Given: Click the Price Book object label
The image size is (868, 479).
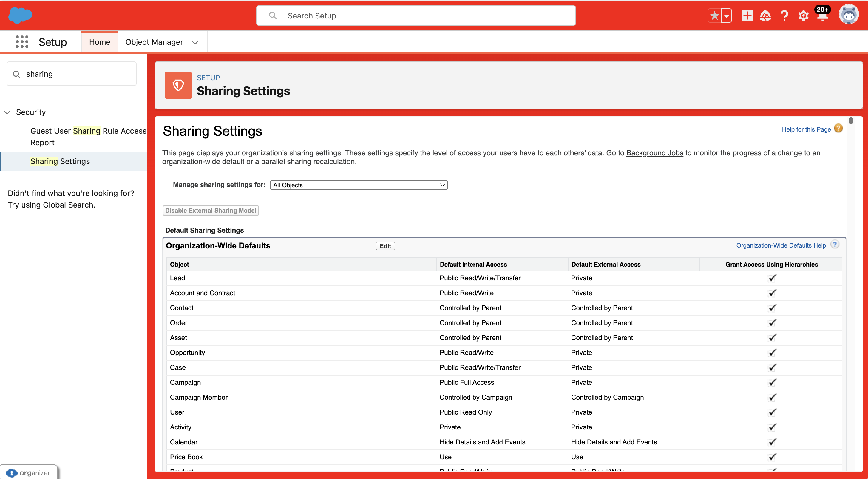Looking at the screenshot, I should pyautogui.click(x=186, y=457).
